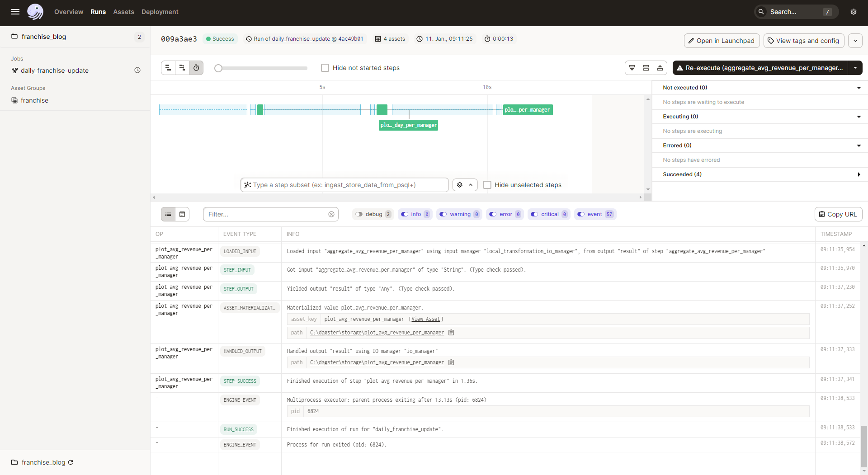The image size is (868, 475).
Task: Toggle debug log level filter
Action: coord(373,214)
